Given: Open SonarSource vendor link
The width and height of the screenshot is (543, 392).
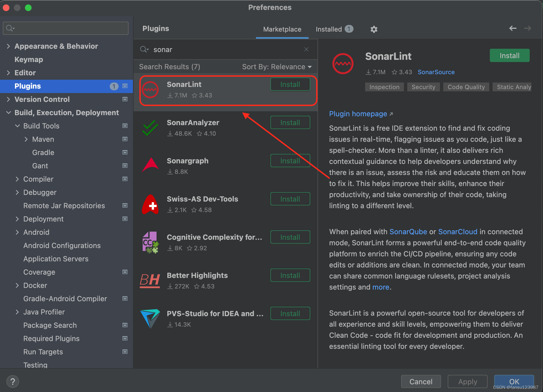Looking at the screenshot, I should 436,72.
